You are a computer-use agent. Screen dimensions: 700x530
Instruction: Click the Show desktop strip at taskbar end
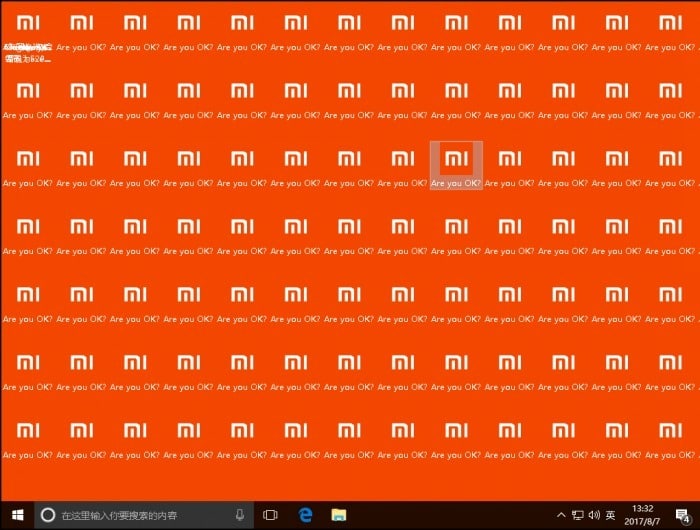coord(698,515)
